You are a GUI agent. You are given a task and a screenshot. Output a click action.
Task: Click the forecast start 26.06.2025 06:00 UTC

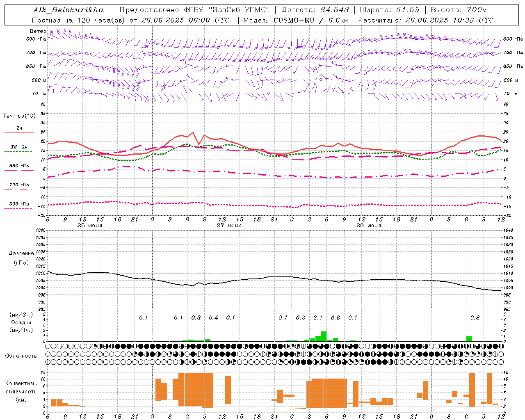[185, 20]
